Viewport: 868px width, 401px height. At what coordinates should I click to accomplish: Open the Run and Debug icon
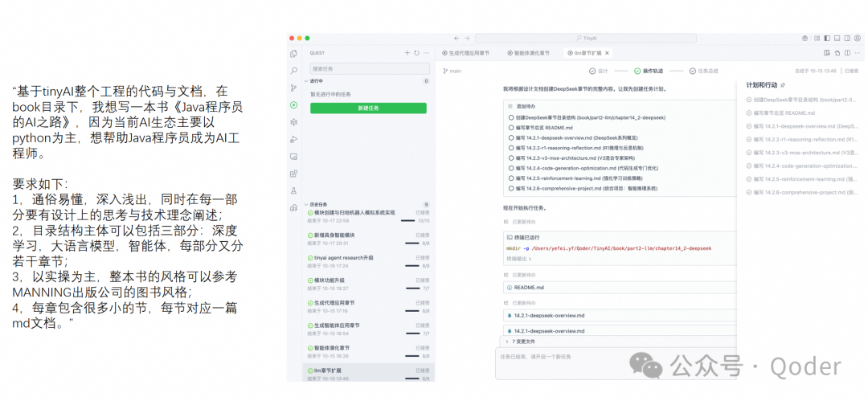[293, 139]
